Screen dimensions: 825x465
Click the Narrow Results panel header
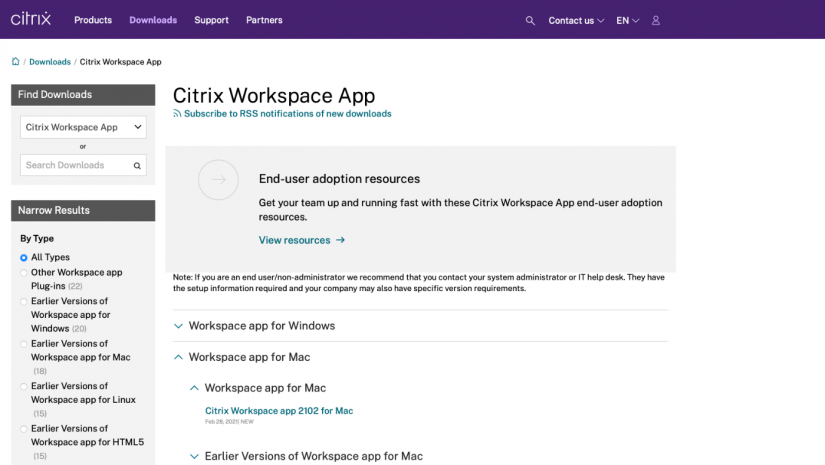pyautogui.click(x=83, y=210)
